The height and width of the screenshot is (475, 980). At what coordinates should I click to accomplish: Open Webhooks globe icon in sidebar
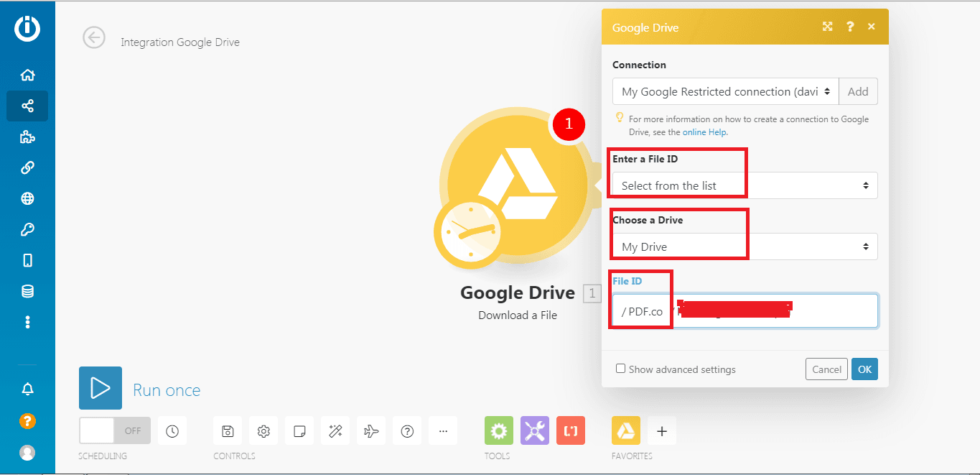[x=27, y=199]
